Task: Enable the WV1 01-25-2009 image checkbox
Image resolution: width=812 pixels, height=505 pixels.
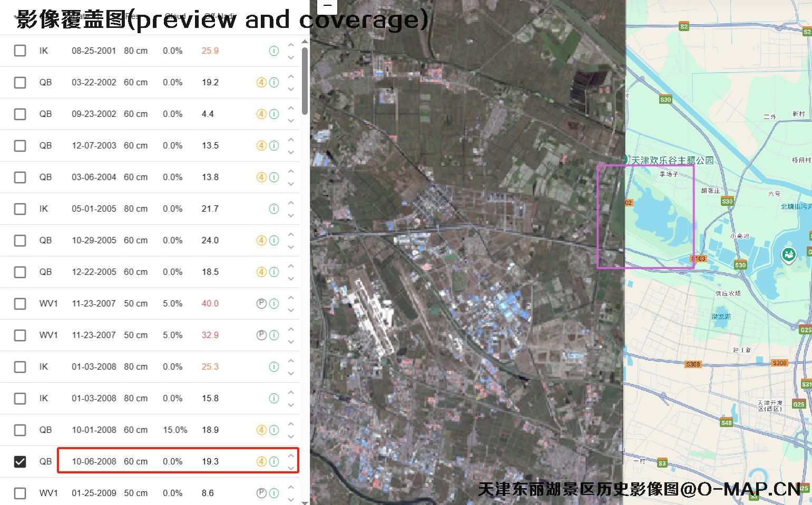Action: tap(20, 493)
